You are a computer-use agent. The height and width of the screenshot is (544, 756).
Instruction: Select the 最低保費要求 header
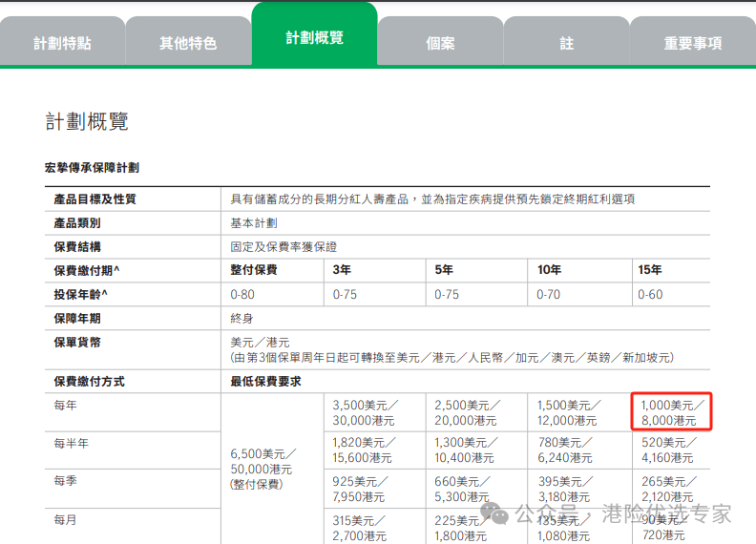click(265, 382)
